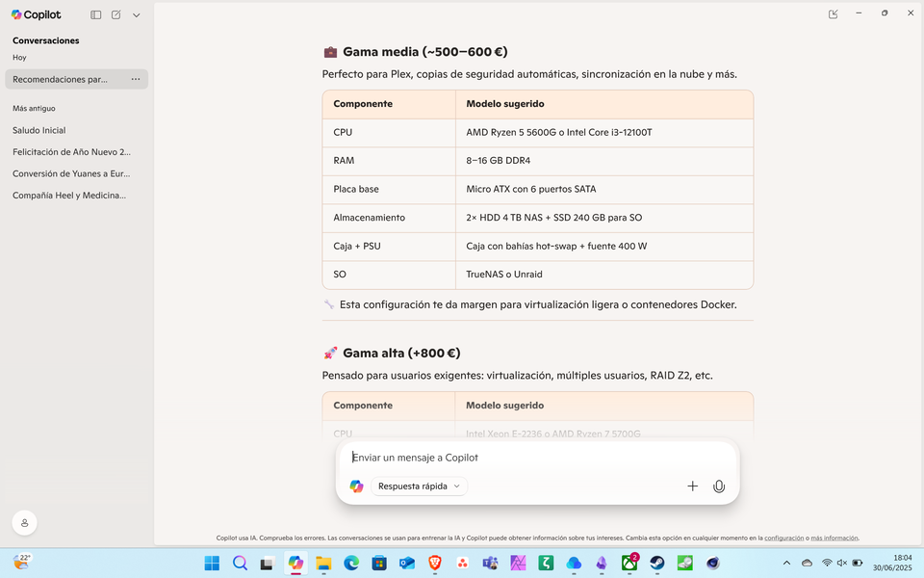Start a new chat with the compose icon
This screenshot has height=578, width=924.
coord(116,14)
